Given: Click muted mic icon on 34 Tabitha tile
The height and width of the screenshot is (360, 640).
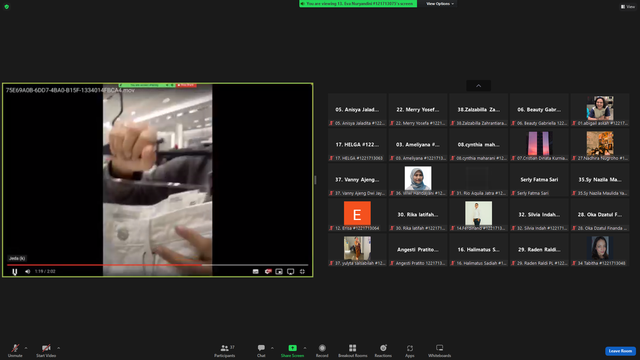Looking at the screenshot, I should click(x=574, y=263).
